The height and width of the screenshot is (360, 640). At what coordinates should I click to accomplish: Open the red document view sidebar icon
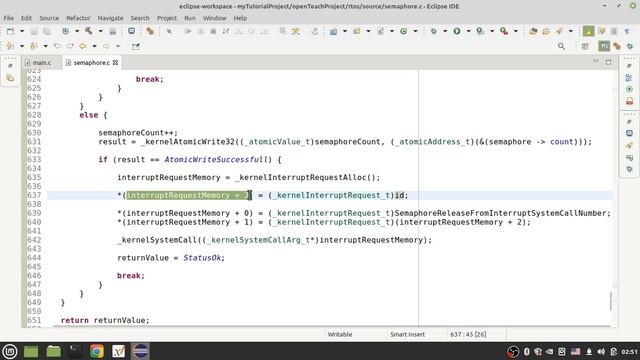pos(629,101)
